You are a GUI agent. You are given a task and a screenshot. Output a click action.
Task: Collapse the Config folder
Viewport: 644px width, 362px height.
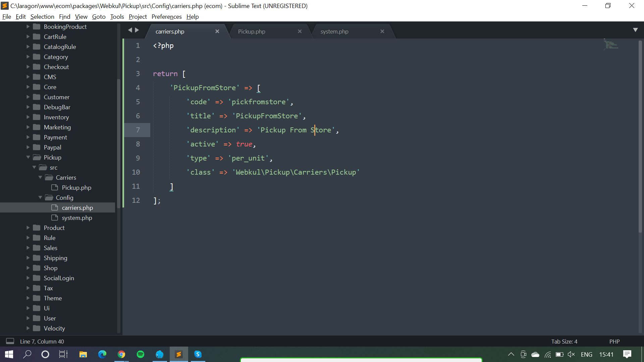coord(40,197)
